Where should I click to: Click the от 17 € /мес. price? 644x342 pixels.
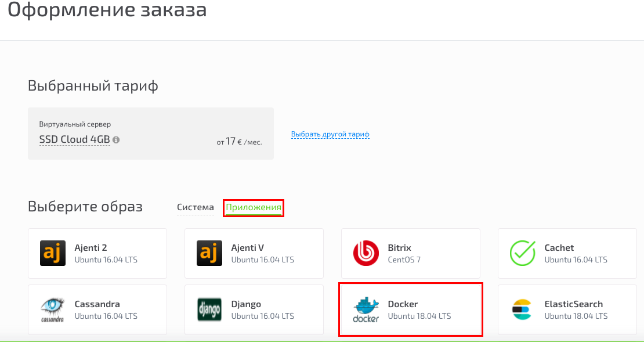[x=240, y=142]
